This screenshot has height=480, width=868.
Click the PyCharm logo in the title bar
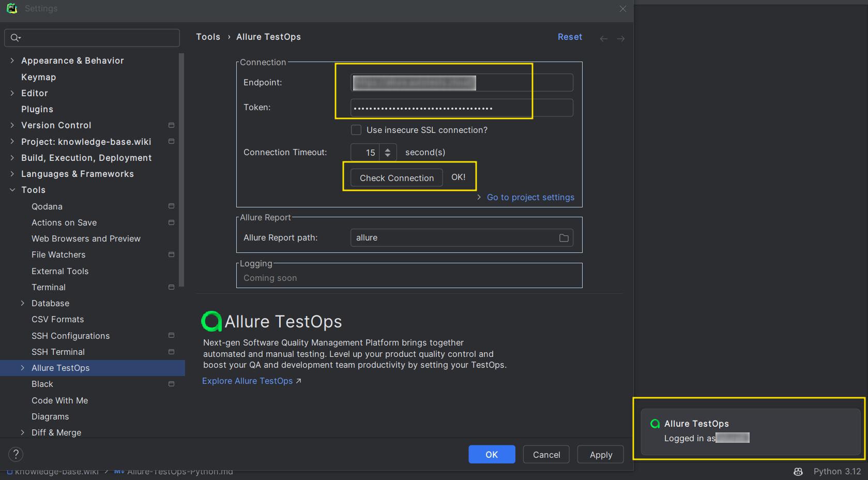coord(11,8)
